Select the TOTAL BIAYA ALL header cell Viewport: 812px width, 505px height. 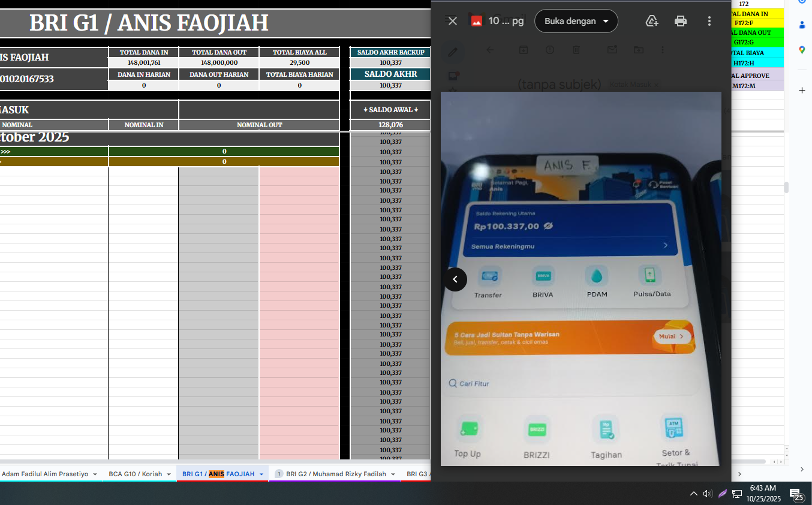click(x=300, y=52)
